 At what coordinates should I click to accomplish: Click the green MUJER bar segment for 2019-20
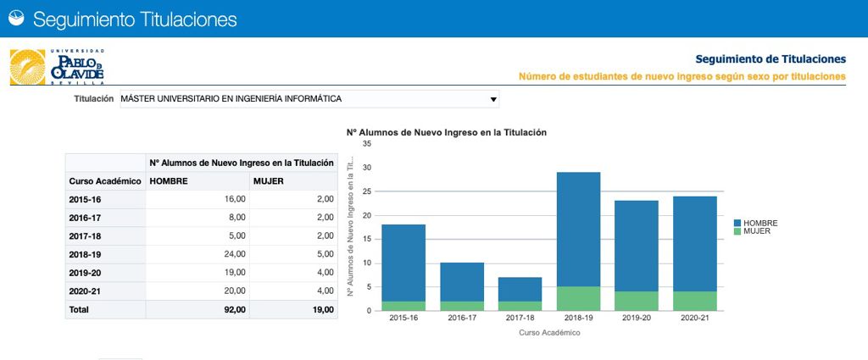click(x=637, y=301)
